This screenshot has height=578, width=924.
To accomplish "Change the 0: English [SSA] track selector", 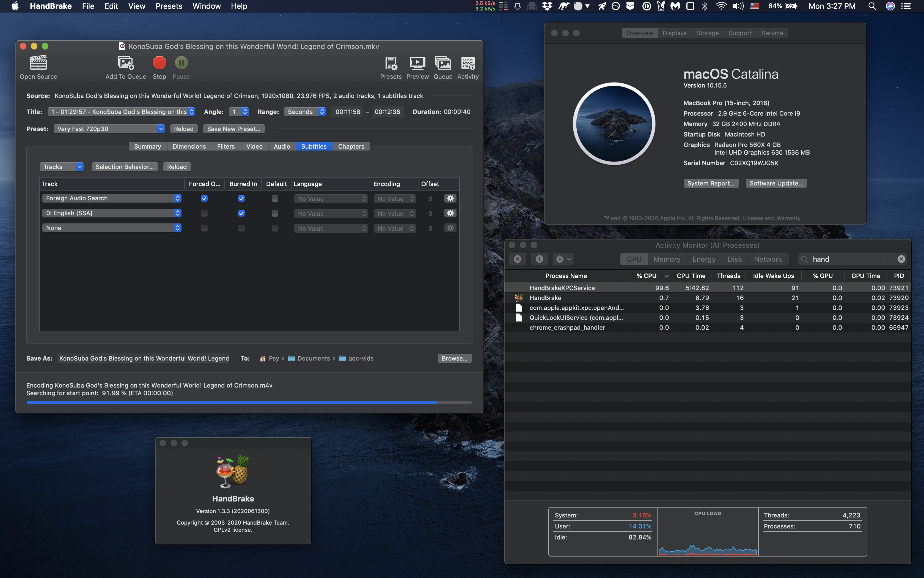I will (x=111, y=213).
